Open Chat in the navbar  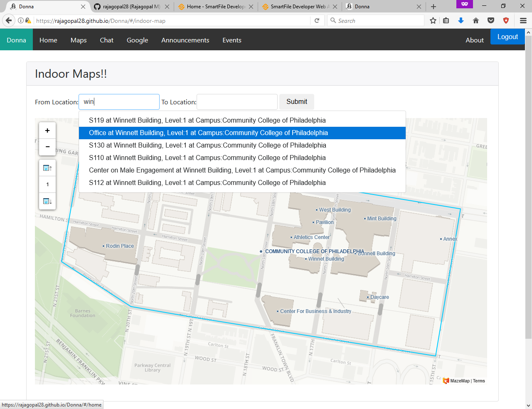point(106,40)
